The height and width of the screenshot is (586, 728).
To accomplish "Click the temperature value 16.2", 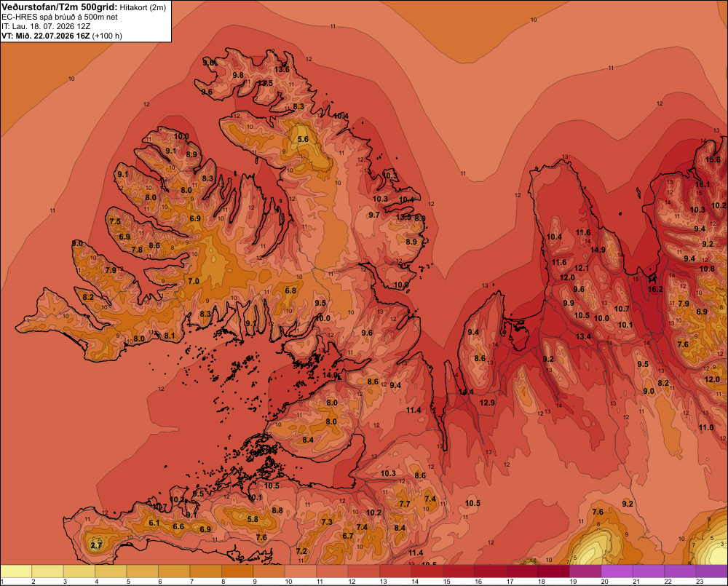I will (x=655, y=289).
